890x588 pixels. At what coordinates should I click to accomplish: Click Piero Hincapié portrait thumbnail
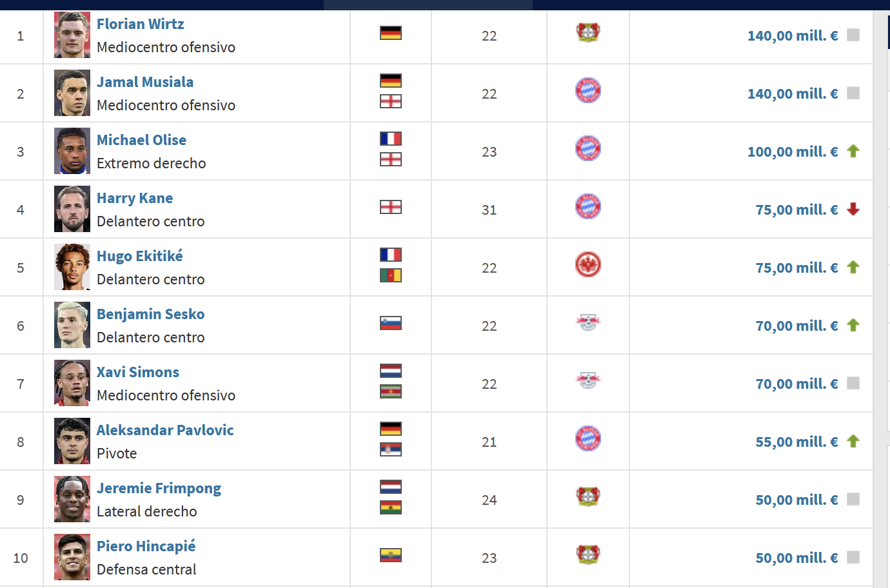click(x=72, y=557)
